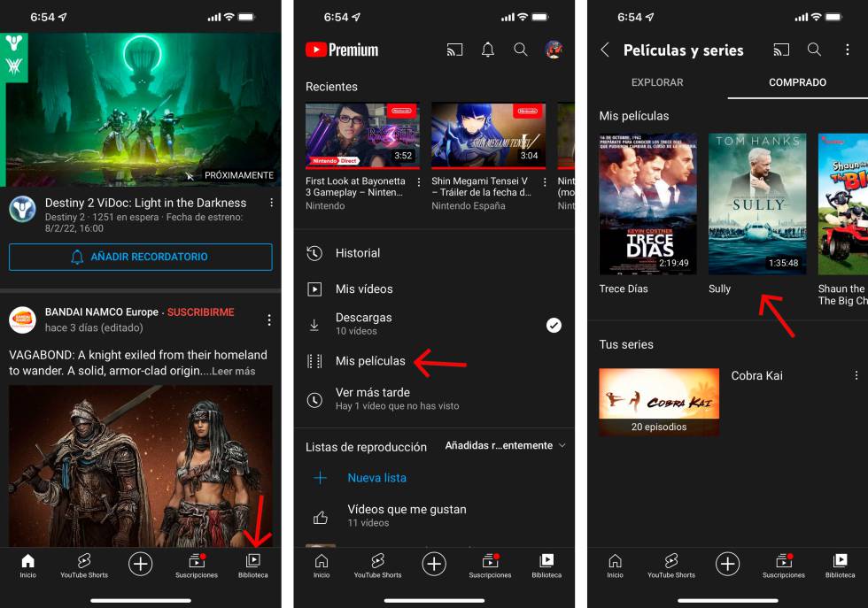Image resolution: width=868 pixels, height=608 pixels.
Task: Open Mis vídeos
Action: coord(434,289)
